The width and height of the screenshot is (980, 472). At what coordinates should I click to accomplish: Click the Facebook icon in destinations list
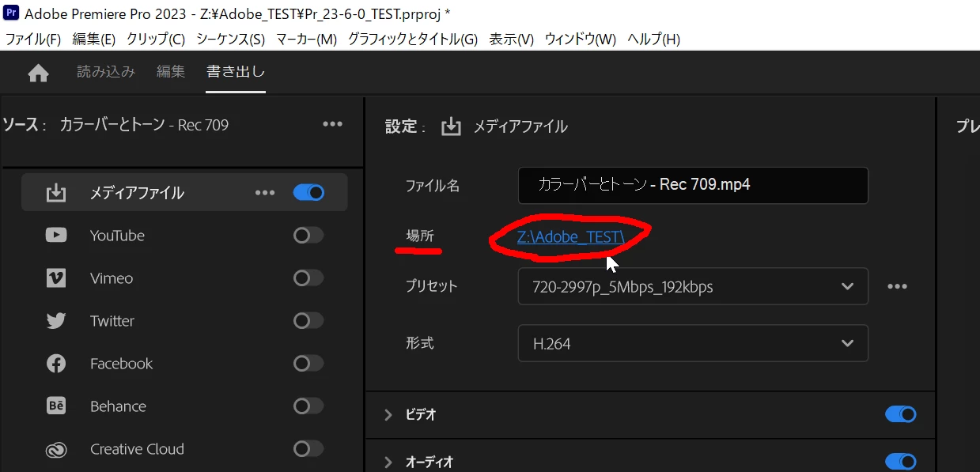56,364
